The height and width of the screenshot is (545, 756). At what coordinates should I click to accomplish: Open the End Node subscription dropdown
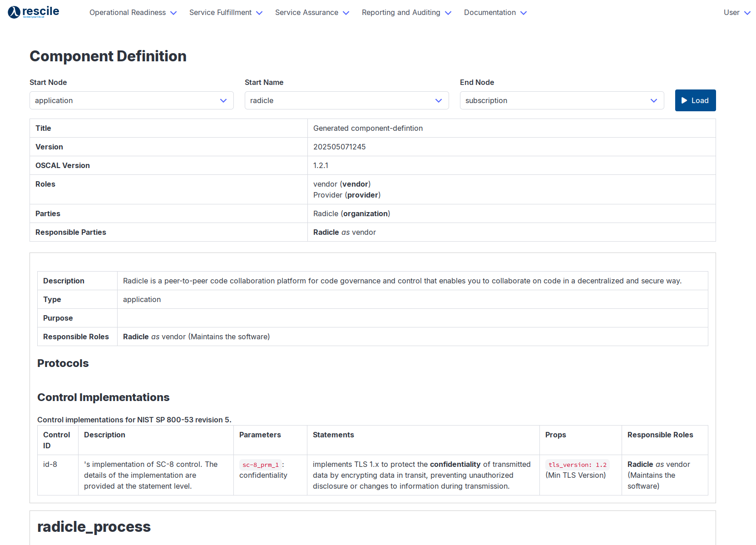(562, 100)
